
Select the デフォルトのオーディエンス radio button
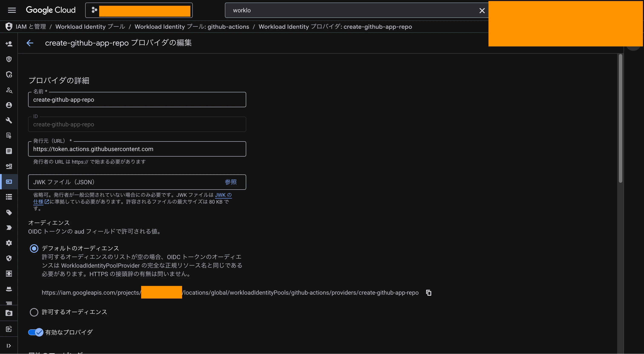point(34,248)
